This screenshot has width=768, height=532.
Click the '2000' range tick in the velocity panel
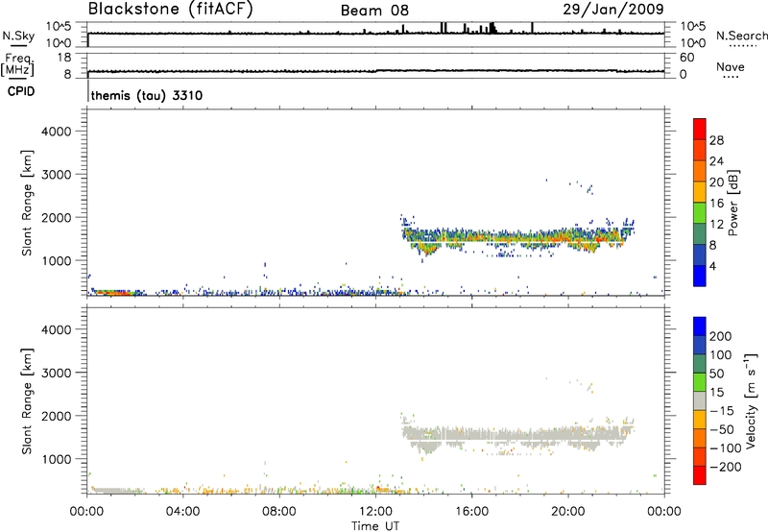pos(56,416)
